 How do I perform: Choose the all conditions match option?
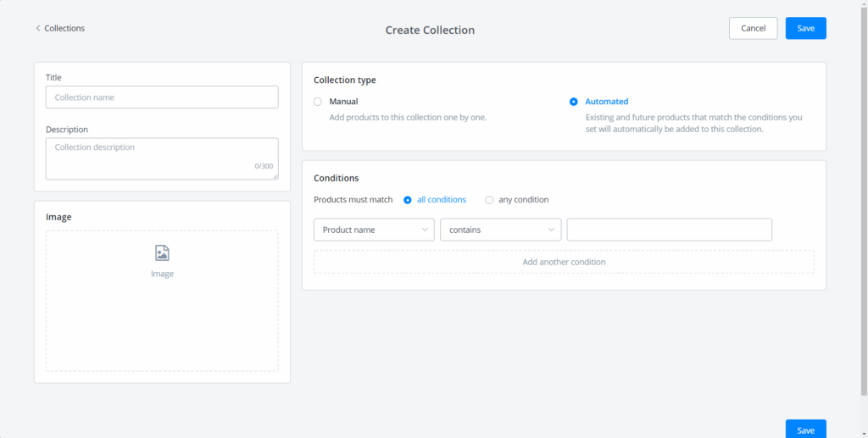[408, 200]
